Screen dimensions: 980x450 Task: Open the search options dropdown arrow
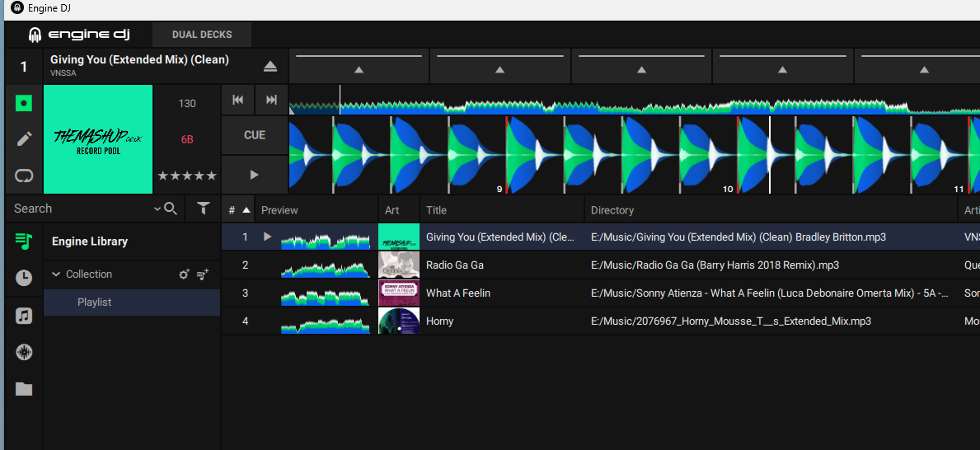click(157, 209)
